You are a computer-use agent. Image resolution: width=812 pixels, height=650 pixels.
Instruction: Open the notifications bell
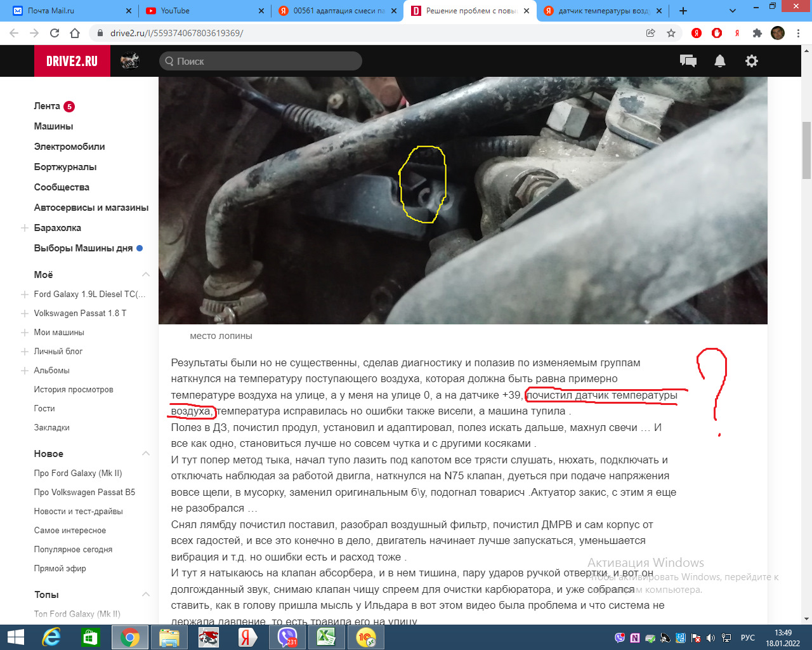[x=720, y=61]
